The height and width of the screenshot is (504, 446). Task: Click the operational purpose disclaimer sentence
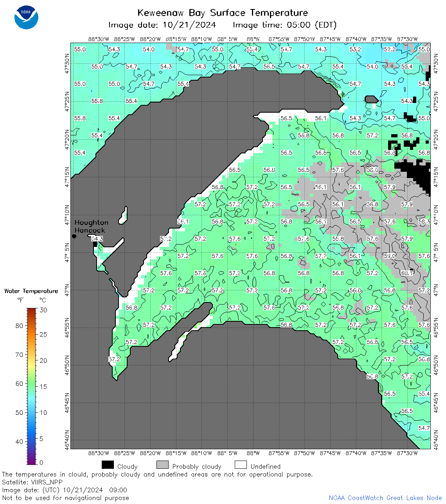(x=157, y=474)
